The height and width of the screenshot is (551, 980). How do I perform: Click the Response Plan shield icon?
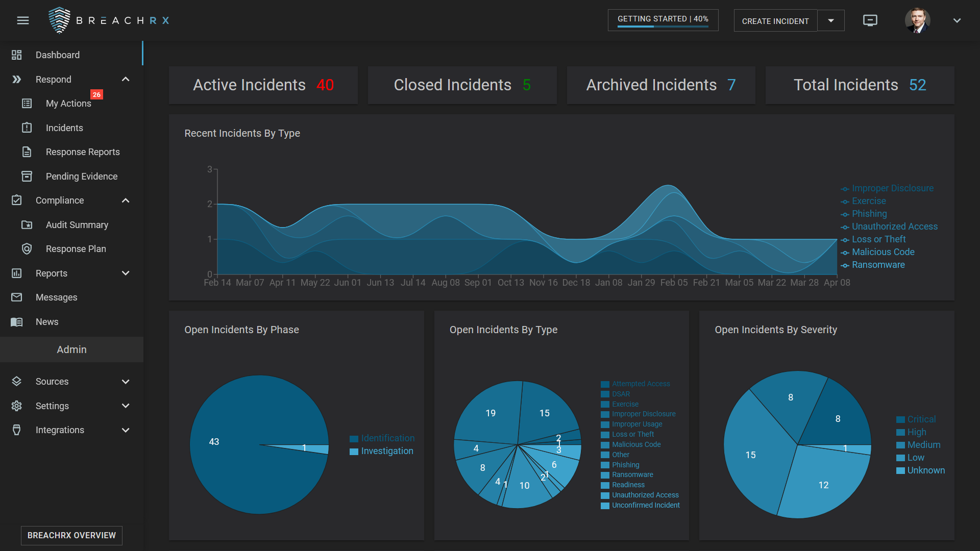(27, 249)
